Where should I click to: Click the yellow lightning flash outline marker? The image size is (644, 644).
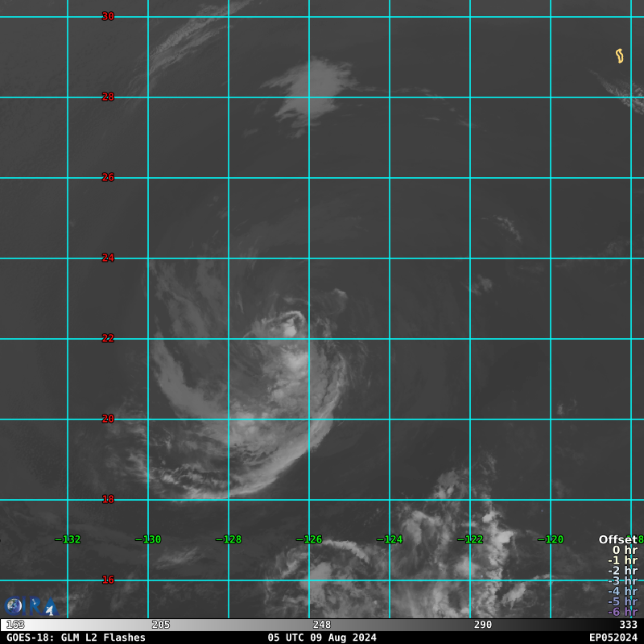(619, 56)
